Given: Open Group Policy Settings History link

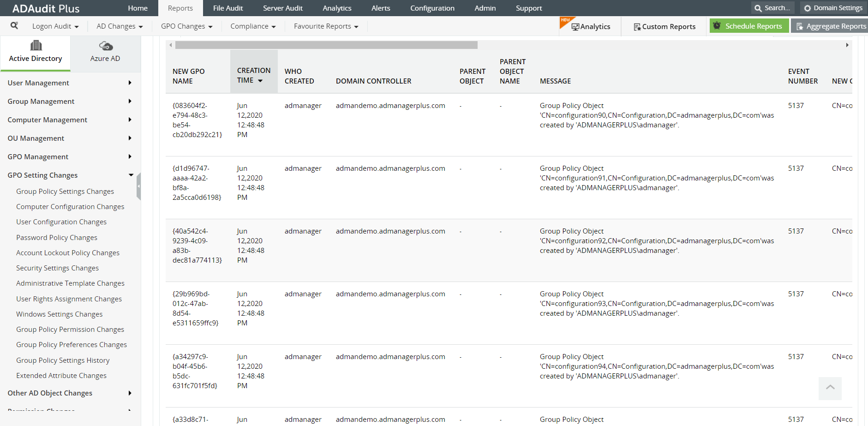Looking at the screenshot, I should pyautogui.click(x=63, y=360).
